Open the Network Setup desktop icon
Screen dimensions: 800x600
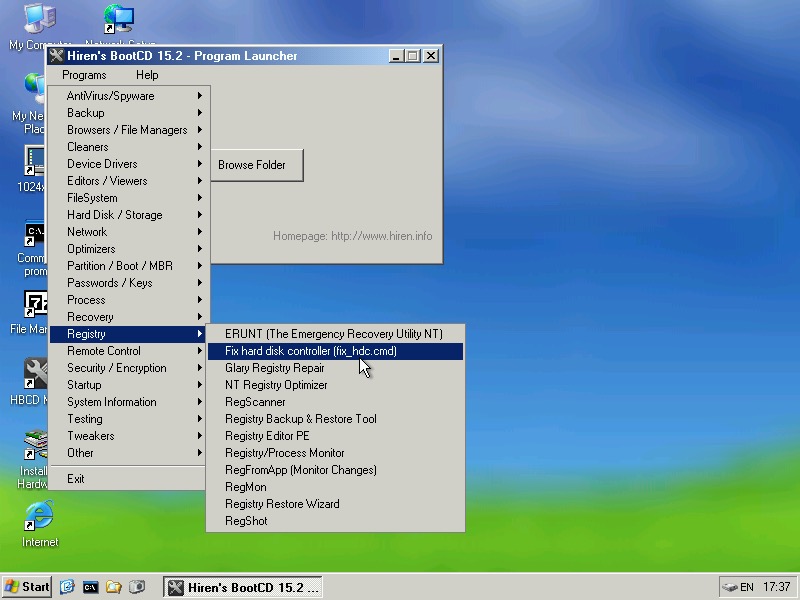tap(119, 20)
